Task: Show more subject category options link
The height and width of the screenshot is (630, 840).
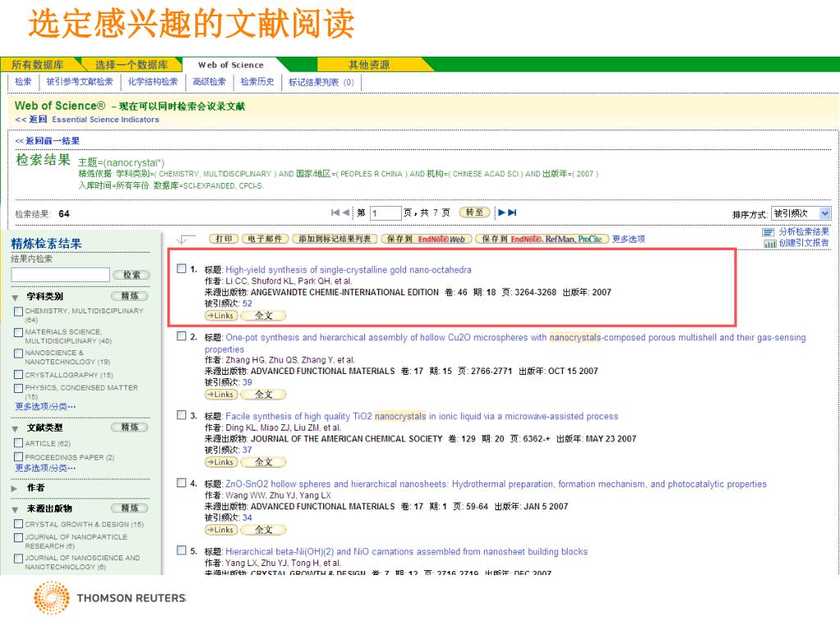Action: (x=46, y=407)
